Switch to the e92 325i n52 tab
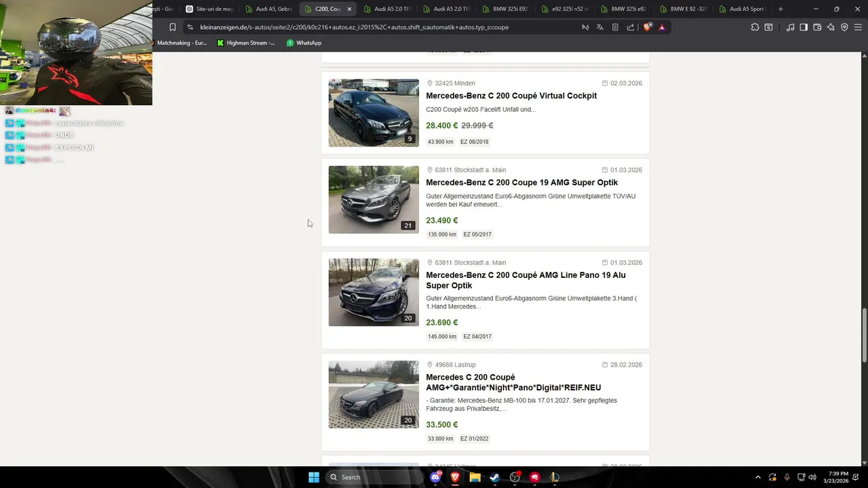868x488 pixels. [566, 9]
